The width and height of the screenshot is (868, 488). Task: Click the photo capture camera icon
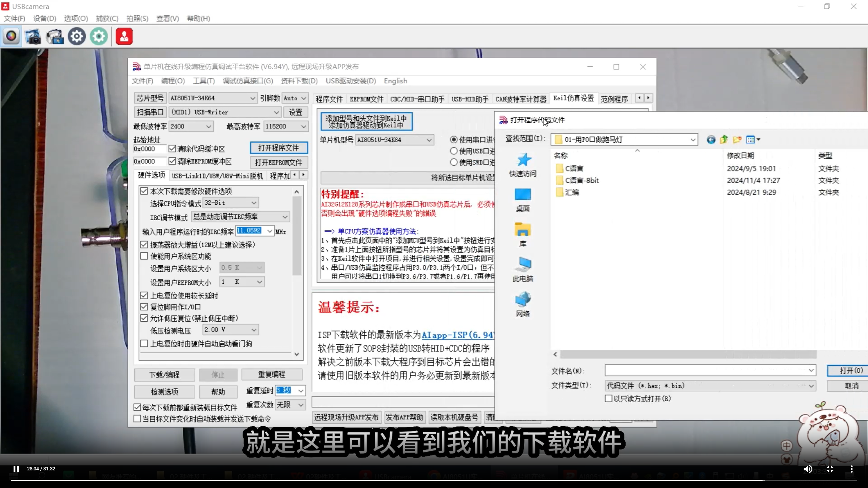point(33,36)
